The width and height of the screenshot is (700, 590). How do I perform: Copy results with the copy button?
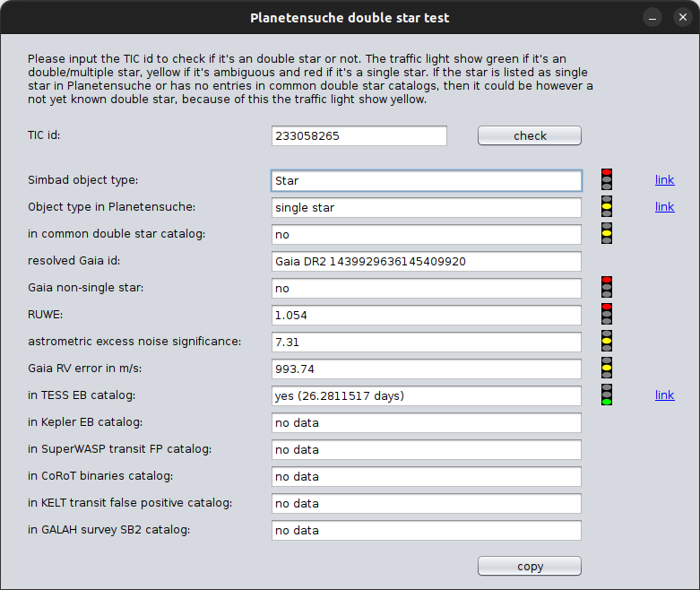click(530, 567)
